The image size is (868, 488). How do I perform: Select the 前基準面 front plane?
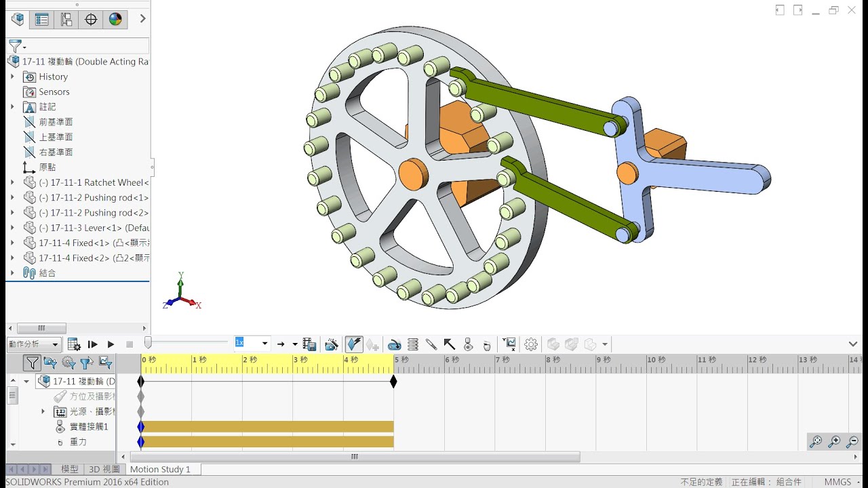click(56, 122)
